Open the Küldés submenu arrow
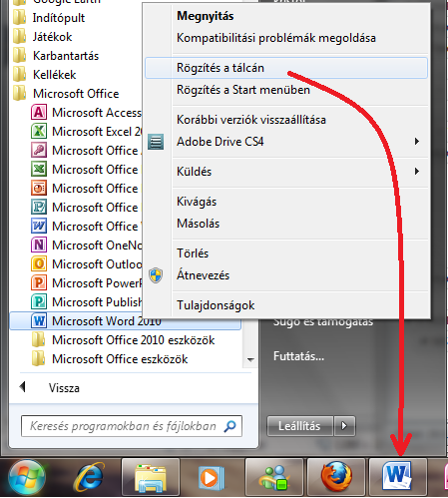This screenshot has height=498, width=448. 417,172
